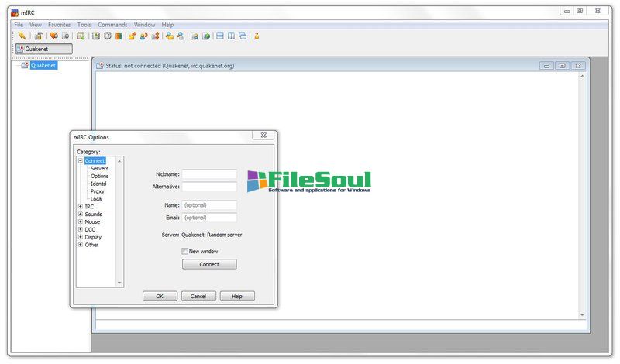This screenshot has width=620, height=364.
Task: Tile windows vertically using toolbar icon
Action: tap(232, 36)
